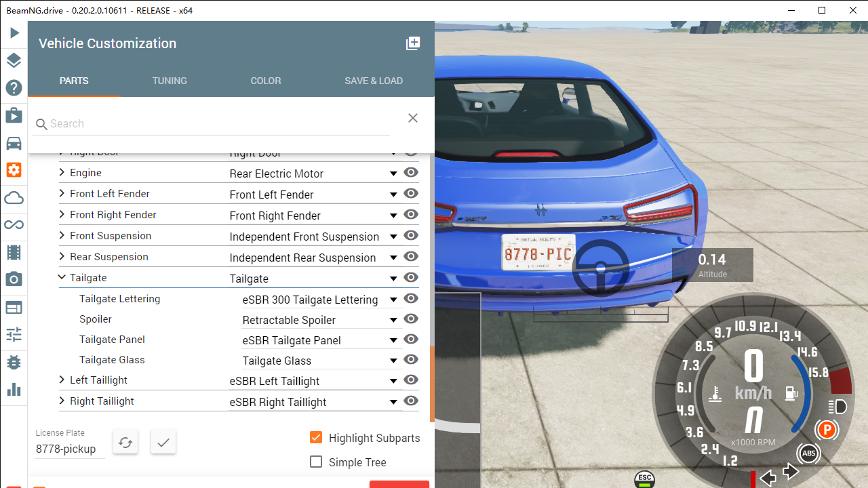Switch to the COLOR tab

click(x=266, y=81)
